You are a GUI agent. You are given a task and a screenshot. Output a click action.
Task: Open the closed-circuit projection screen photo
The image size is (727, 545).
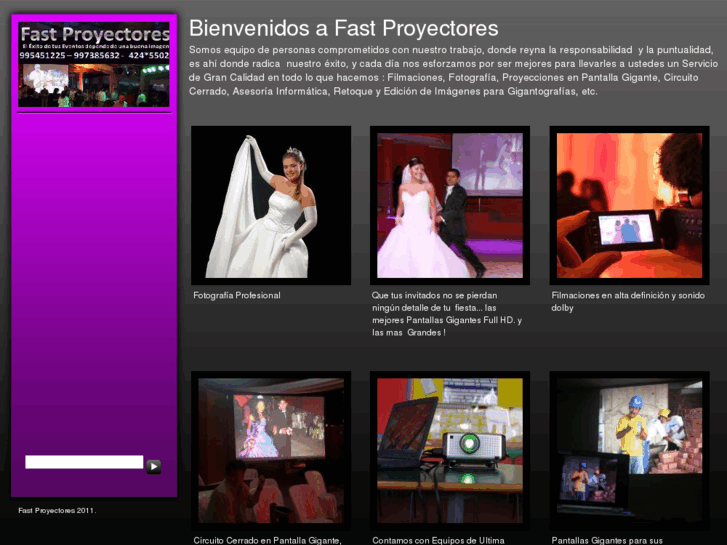tap(271, 450)
